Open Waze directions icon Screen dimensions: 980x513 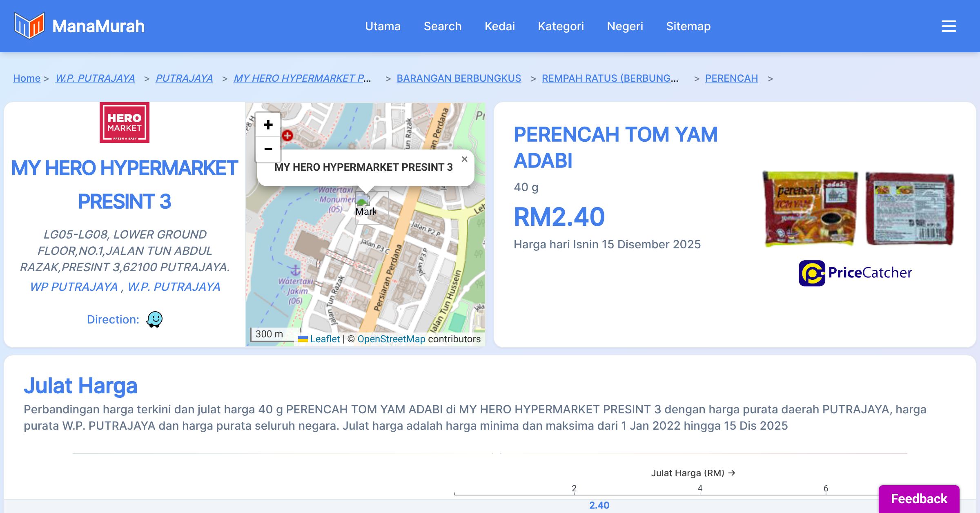tap(154, 319)
